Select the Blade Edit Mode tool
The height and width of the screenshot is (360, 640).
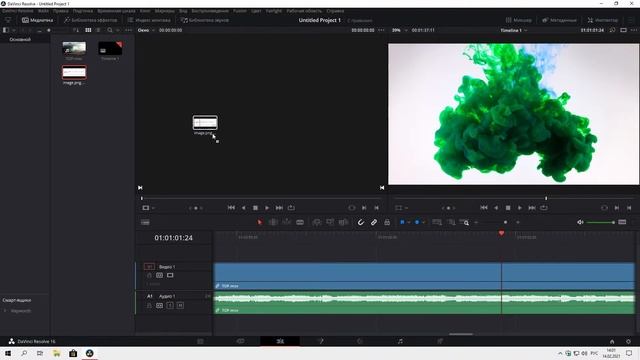coord(300,222)
